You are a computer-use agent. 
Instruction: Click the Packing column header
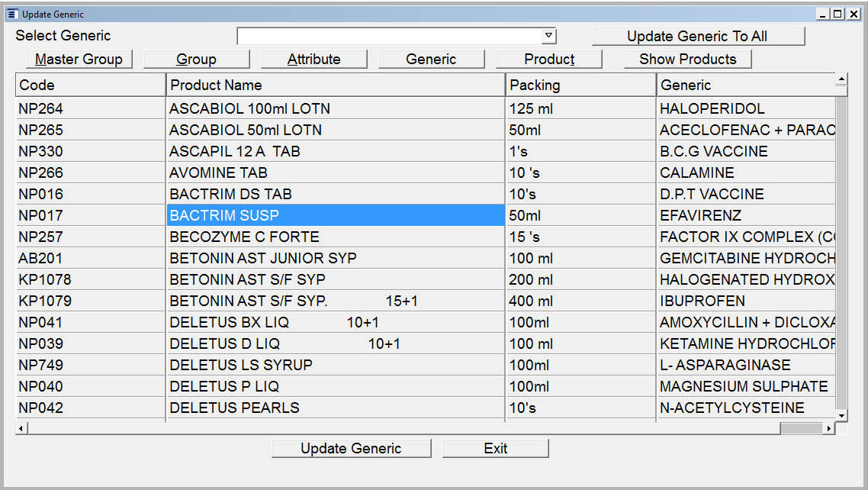click(580, 85)
